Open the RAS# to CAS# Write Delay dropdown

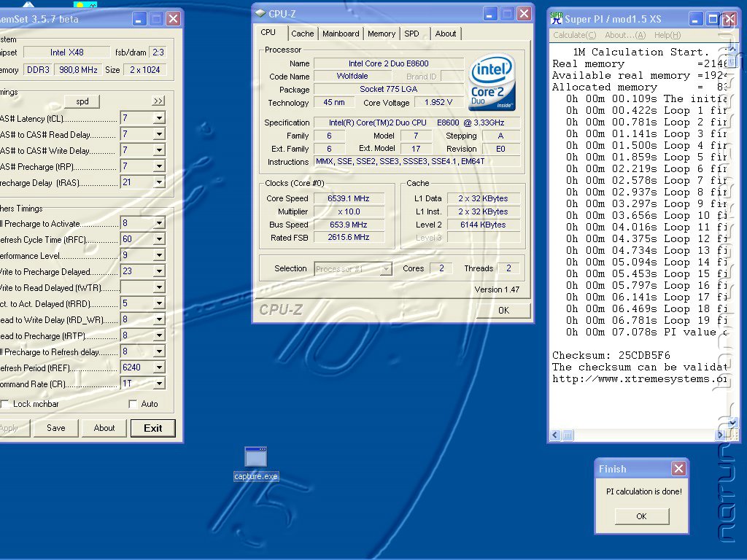point(159,150)
